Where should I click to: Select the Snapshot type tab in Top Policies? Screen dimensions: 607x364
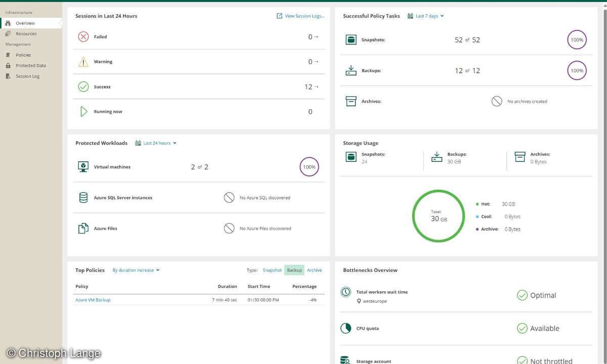point(272,270)
